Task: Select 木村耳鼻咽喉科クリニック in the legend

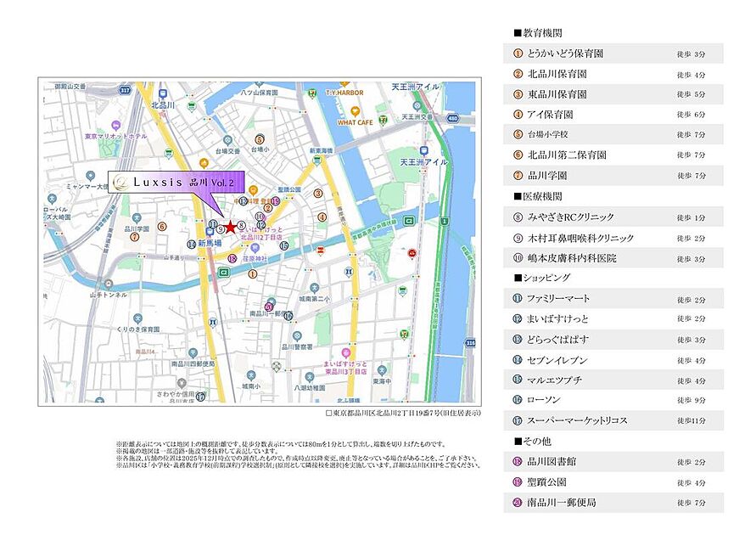Action: tap(580, 238)
